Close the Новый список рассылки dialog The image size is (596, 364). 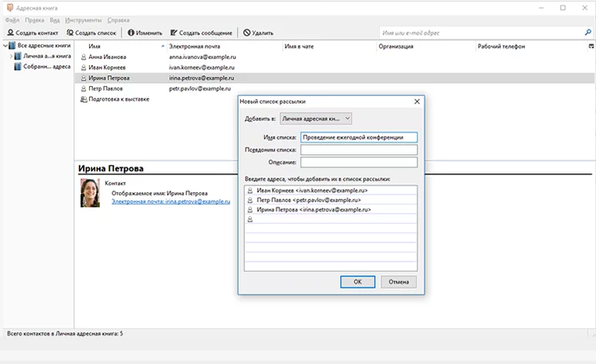point(417,101)
